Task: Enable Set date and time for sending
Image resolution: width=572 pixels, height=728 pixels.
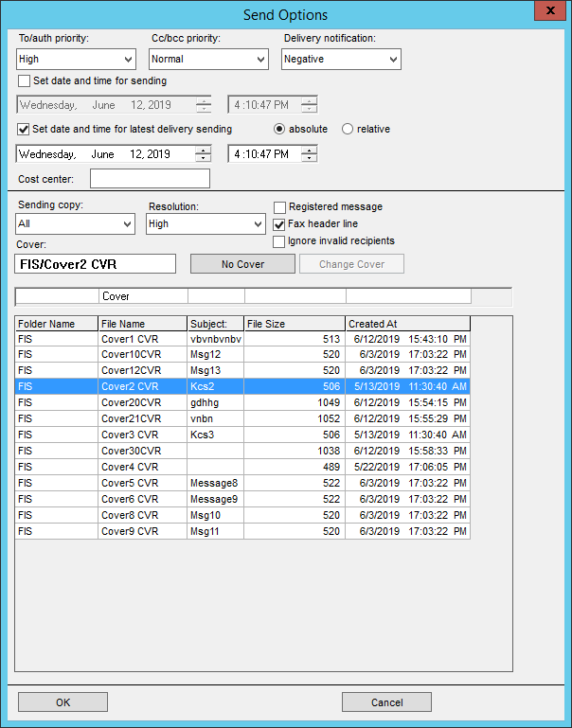Action: [25, 81]
